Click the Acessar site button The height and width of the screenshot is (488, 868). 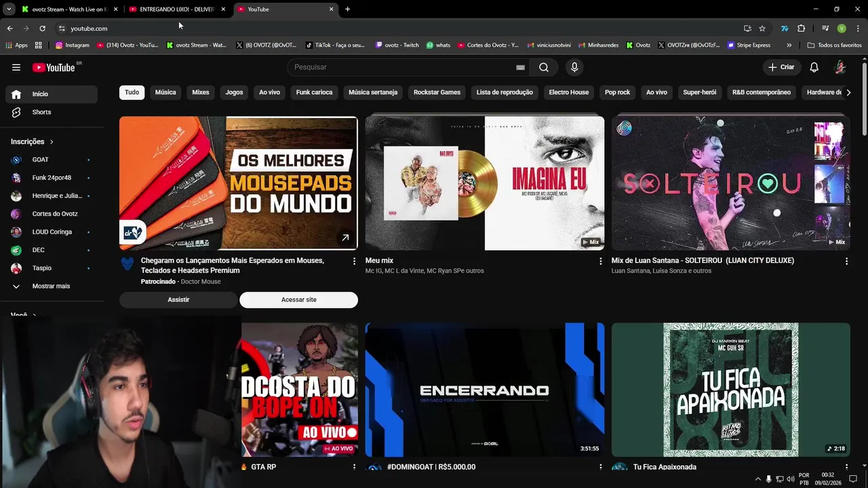[298, 300]
